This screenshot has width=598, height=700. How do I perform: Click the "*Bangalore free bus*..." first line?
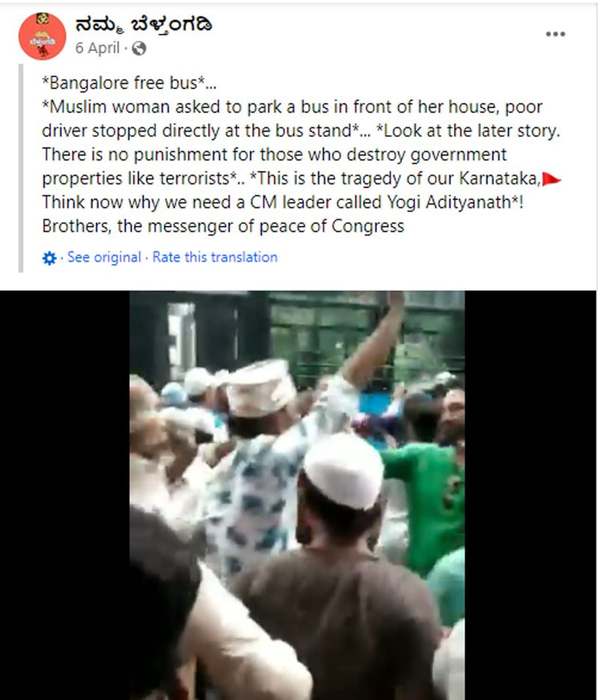pyautogui.click(x=129, y=83)
